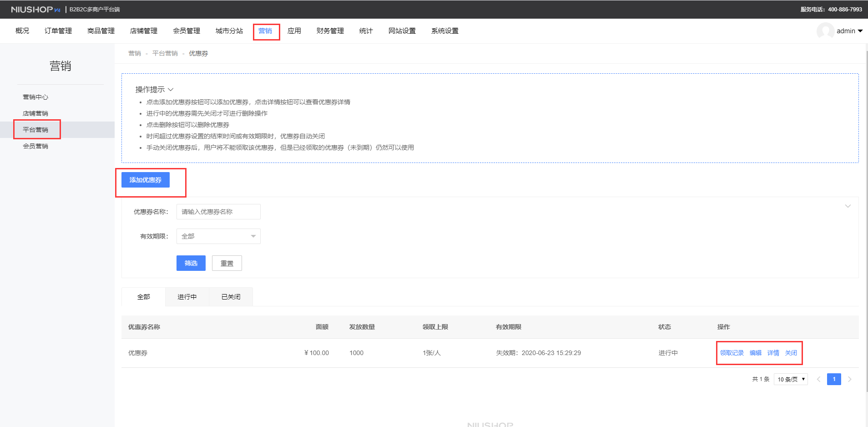868x427 pixels.
Task: Open 店铺管理 in top navigation
Action: (144, 31)
